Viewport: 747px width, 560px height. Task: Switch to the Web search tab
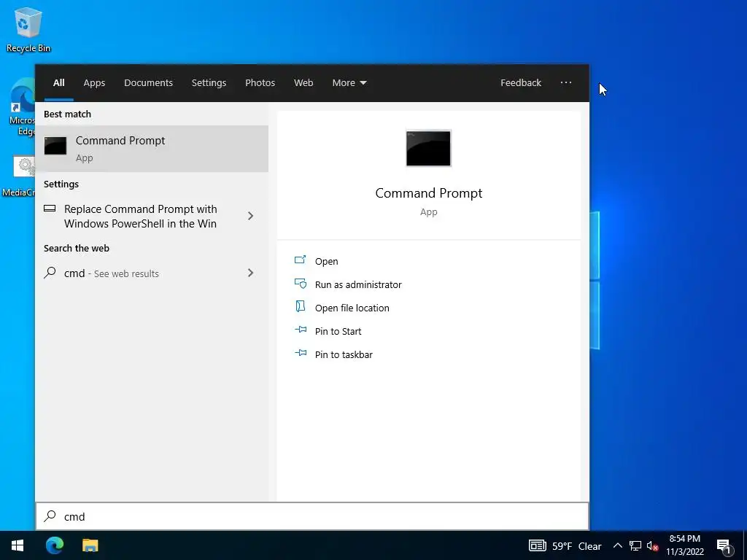(303, 83)
